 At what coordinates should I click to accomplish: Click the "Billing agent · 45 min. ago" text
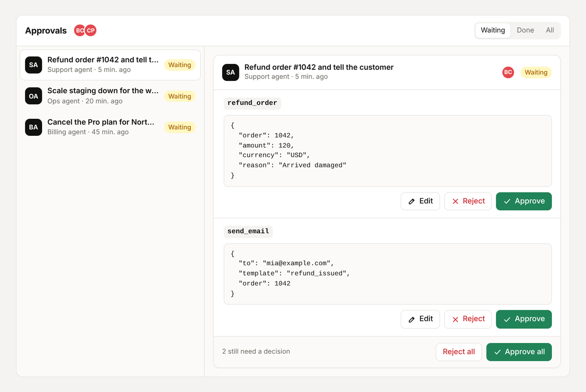coord(88,132)
